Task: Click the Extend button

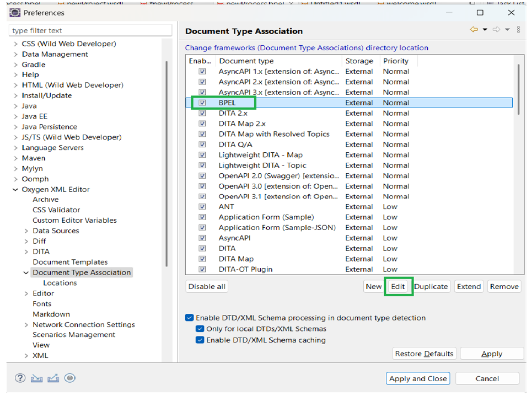Action: point(469,286)
